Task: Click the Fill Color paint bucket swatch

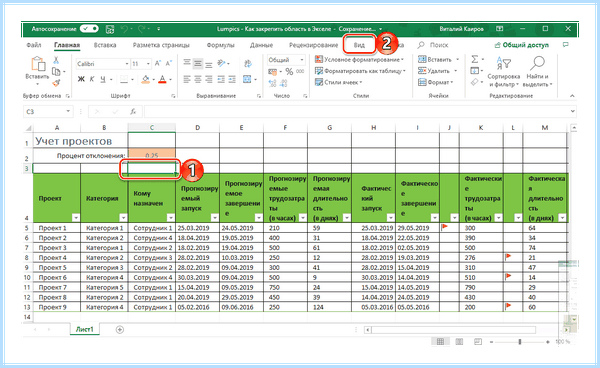Action: tap(145, 80)
